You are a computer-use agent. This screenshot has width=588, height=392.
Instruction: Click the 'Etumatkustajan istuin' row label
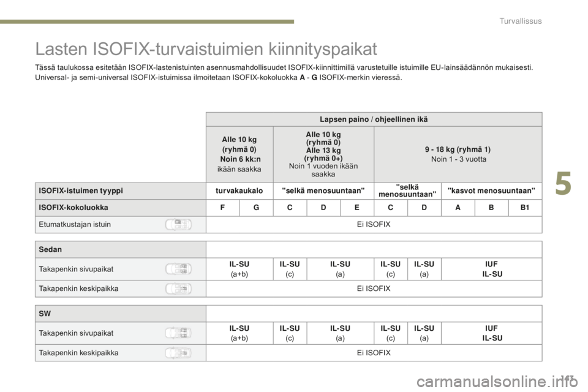[x=75, y=224]
